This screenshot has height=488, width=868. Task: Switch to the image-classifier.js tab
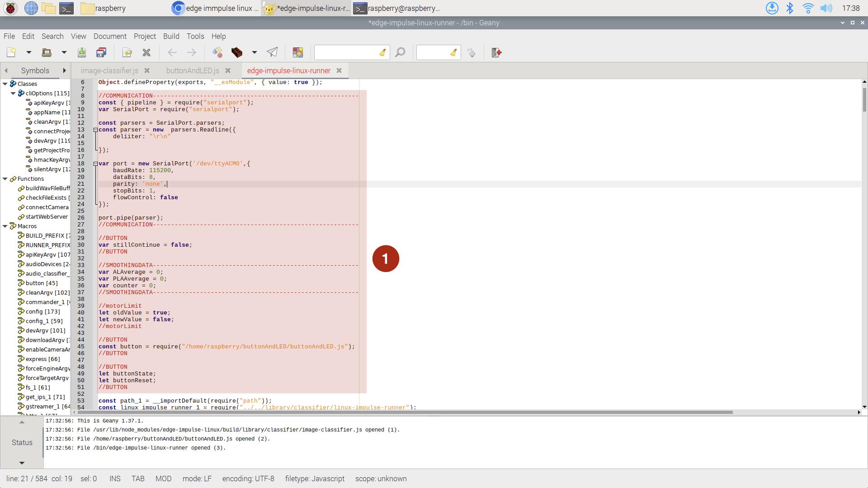[x=109, y=70]
